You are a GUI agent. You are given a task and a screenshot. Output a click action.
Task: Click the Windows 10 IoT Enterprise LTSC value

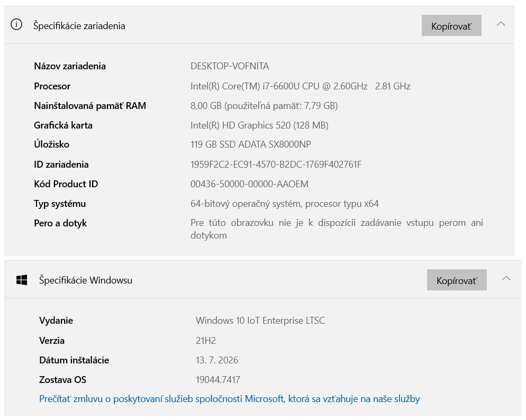pos(260,321)
